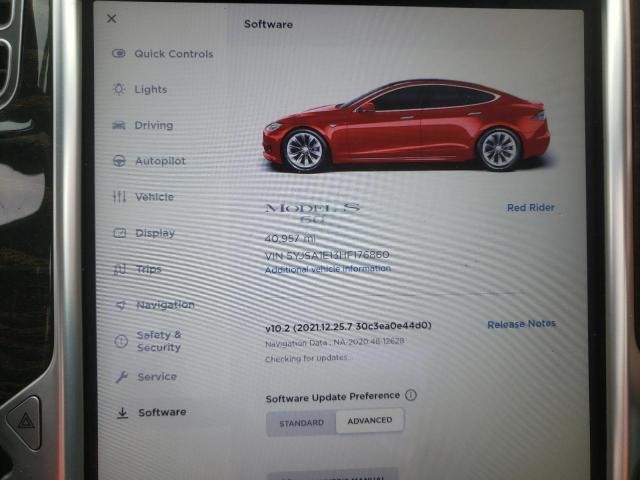Viewport: 640px width, 480px height.
Task: Select the STANDARD update preference
Action: pos(301,423)
